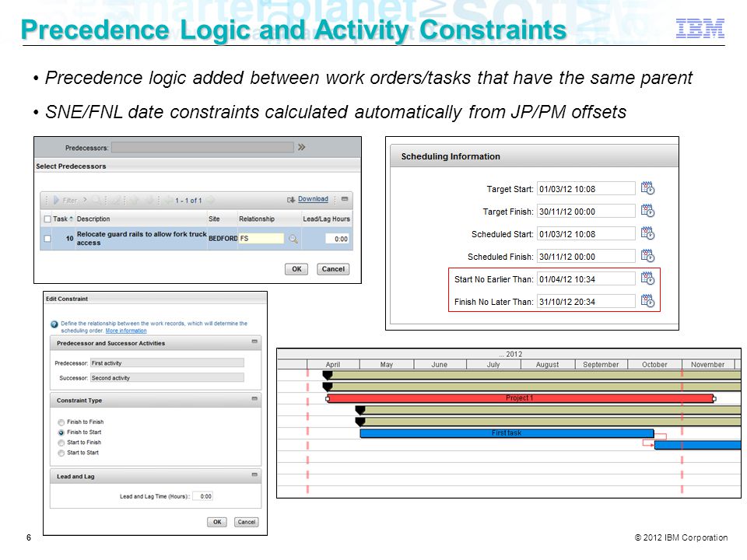The image size is (747, 560).
Task: Collapse the Constraint Type section
Action: coord(254,398)
